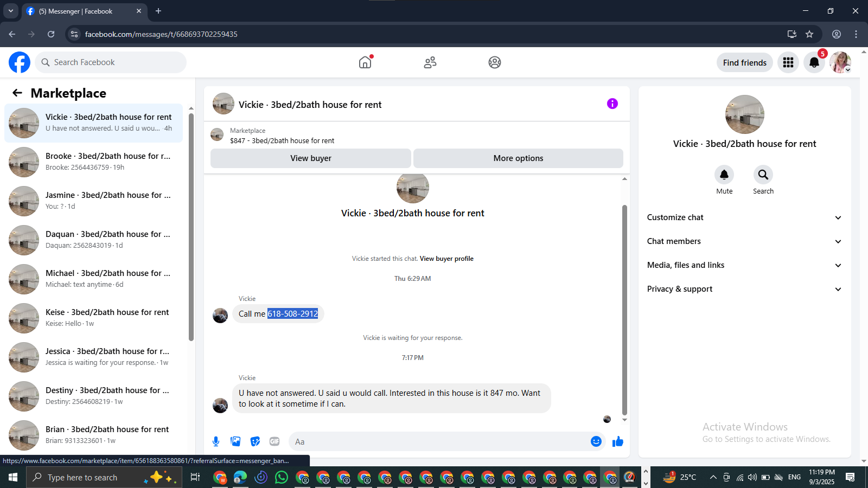
Task: Click the conversation list scrollbar
Action: [191, 228]
